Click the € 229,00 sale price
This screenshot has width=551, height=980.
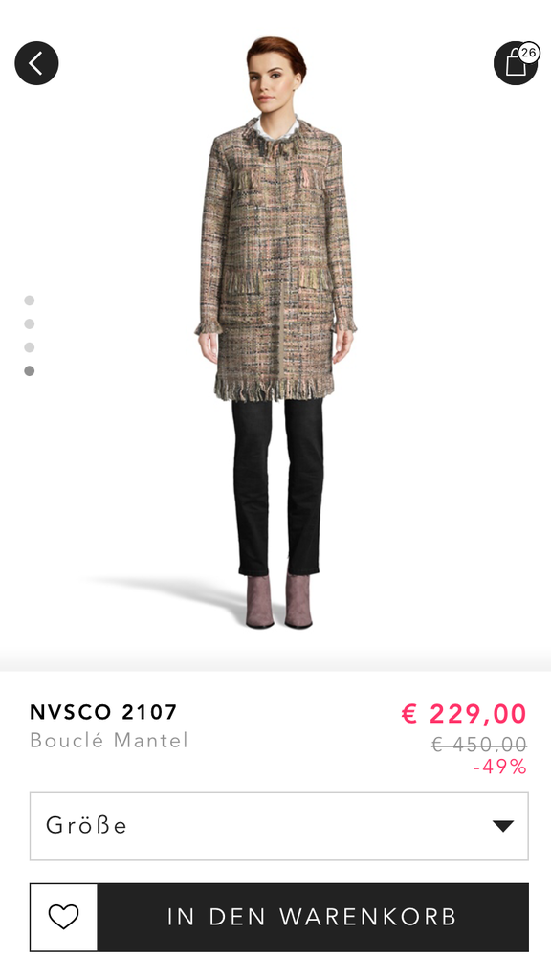click(x=464, y=714)
